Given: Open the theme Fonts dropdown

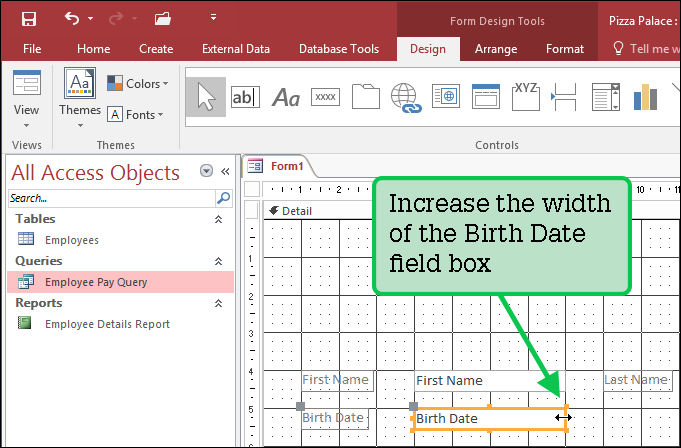Looking at the screenshot, I should [135, 115].
